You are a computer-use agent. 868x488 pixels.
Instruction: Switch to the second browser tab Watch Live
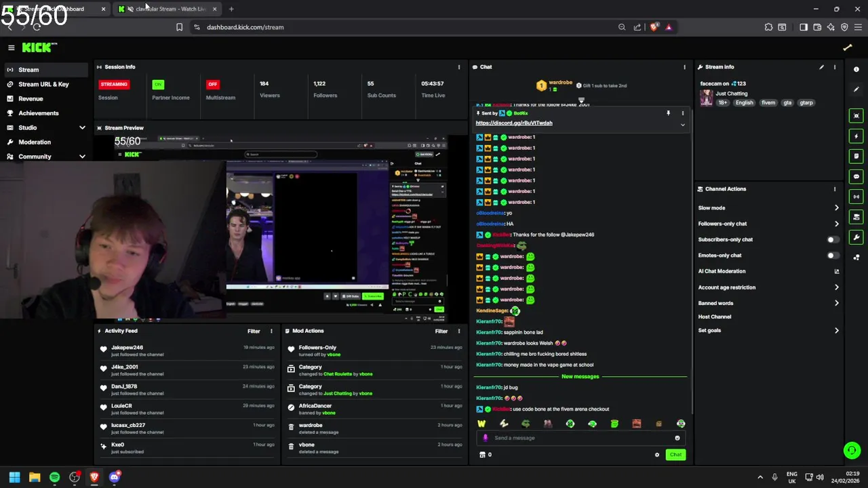168,9
